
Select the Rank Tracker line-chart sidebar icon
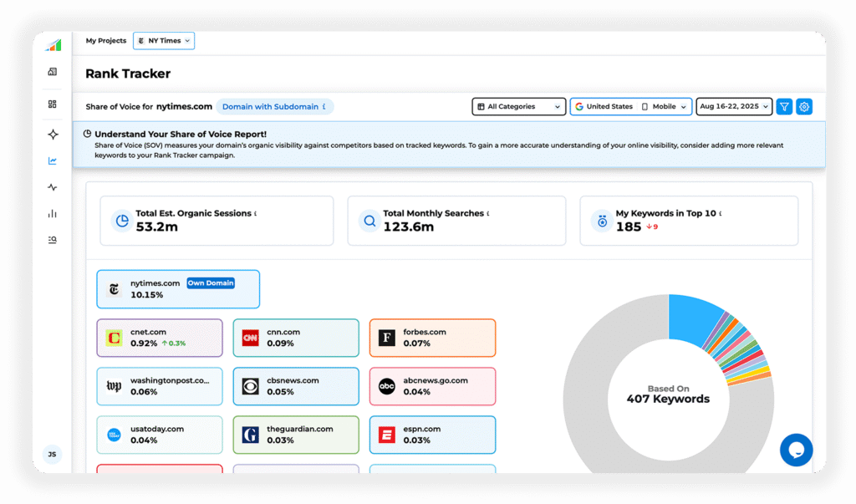click(x=53, y=161)
